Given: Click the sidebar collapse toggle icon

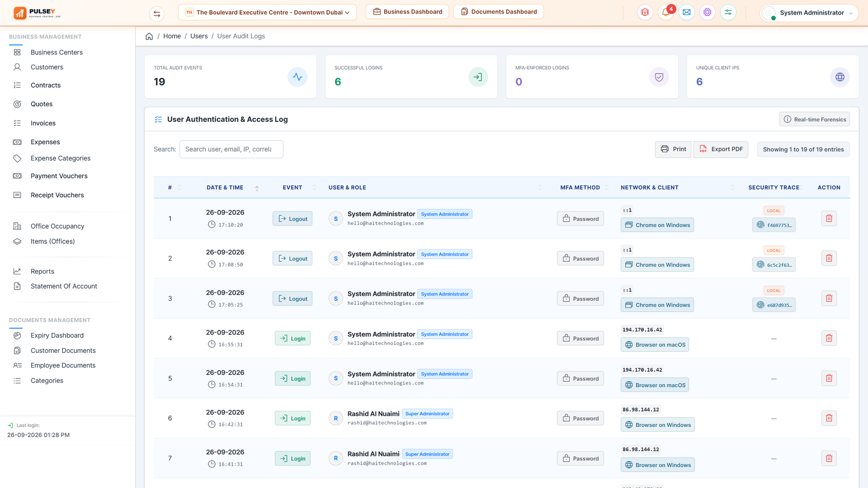Looking at the screenshot, I should pos(157,14).
